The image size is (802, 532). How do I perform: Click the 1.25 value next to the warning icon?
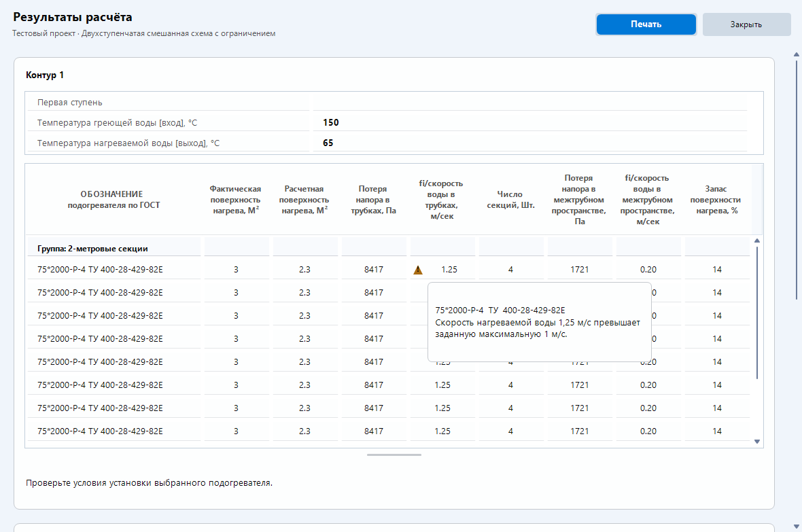coord(449,270)
